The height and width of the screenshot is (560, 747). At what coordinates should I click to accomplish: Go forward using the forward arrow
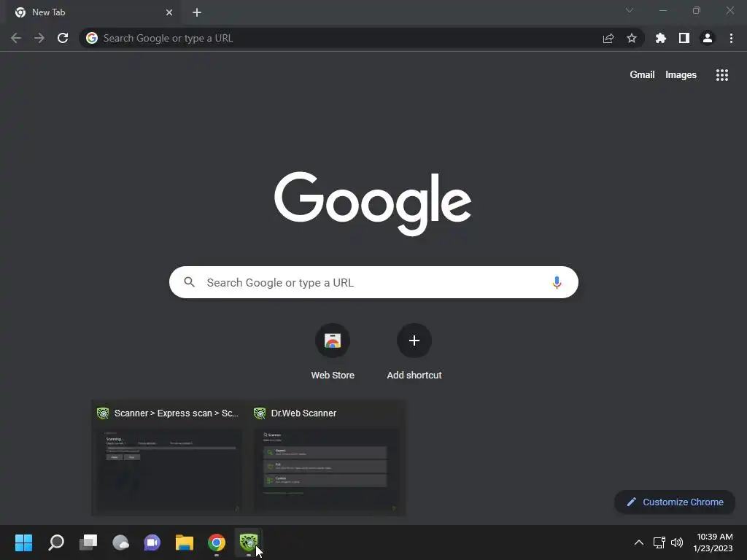coord(39,38)
